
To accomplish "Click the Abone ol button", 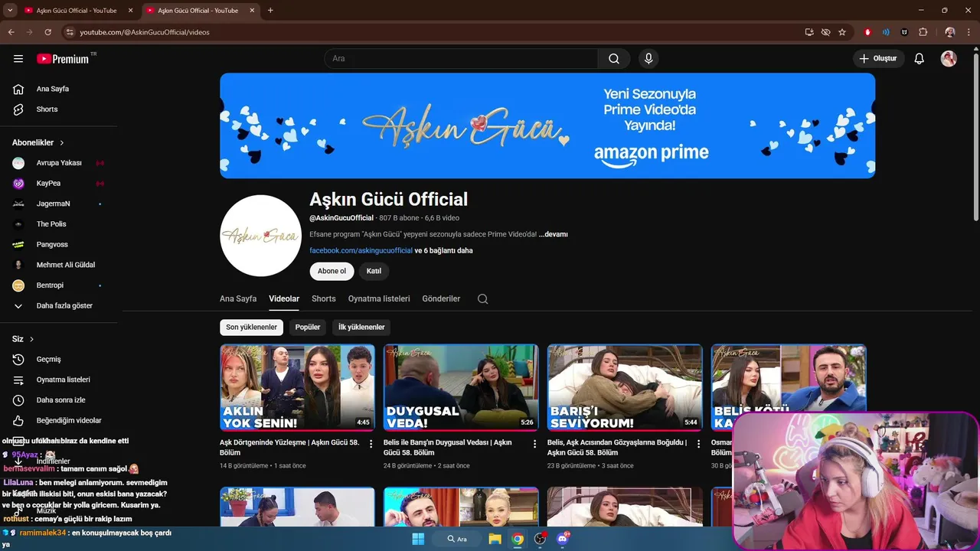I will pos(332,271).
